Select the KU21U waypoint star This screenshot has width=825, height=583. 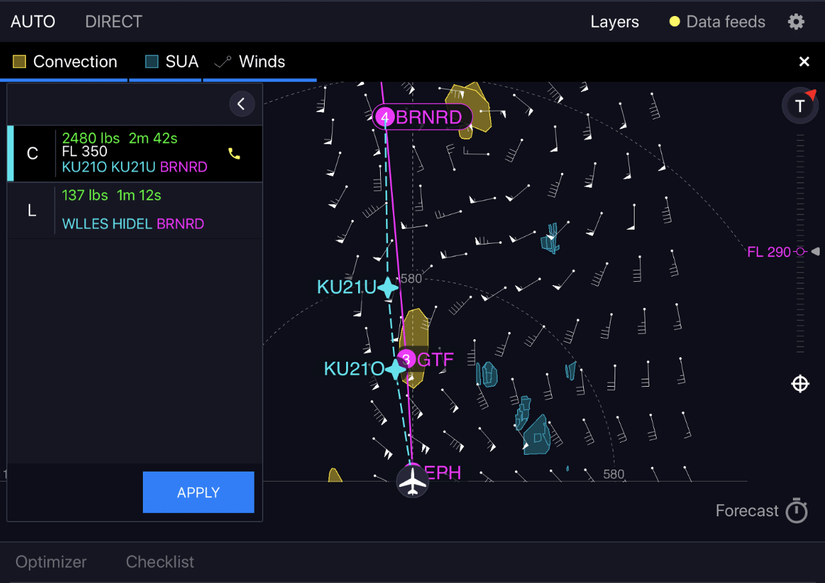pos(388,288)
